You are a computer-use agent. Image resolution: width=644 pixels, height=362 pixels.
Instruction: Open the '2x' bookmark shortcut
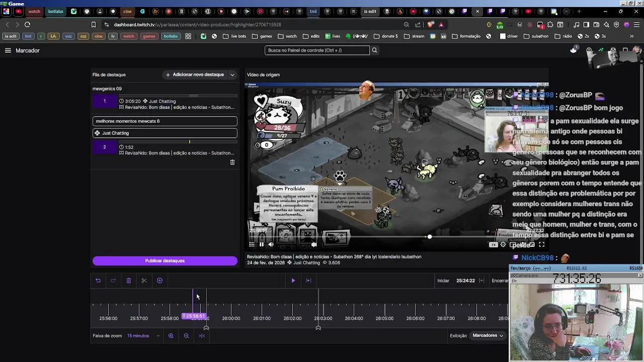tap(583, 36)
